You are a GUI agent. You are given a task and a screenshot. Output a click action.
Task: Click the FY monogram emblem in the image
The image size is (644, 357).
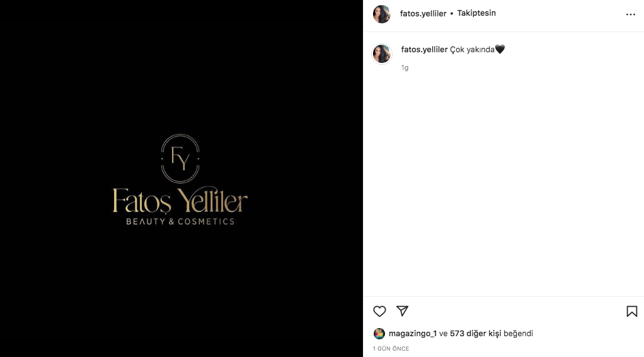[180, 159]
